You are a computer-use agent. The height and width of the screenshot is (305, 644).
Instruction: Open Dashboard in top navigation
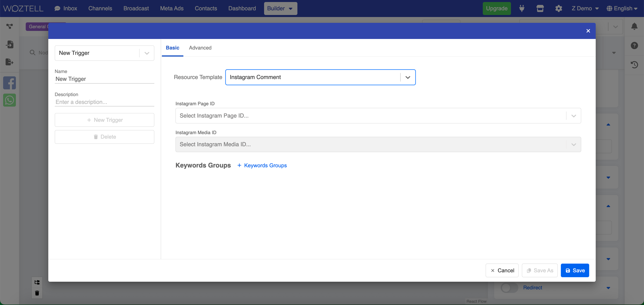[x=242, y=9]
